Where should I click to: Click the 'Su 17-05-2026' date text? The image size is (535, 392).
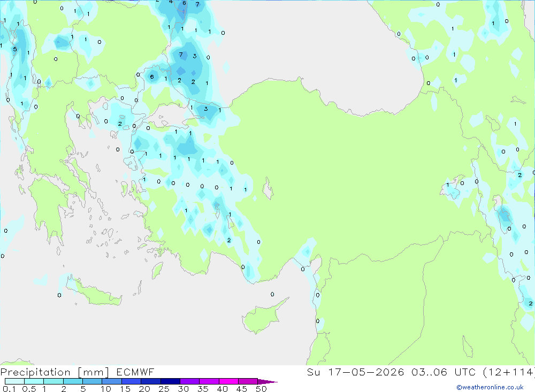[355, 372]
